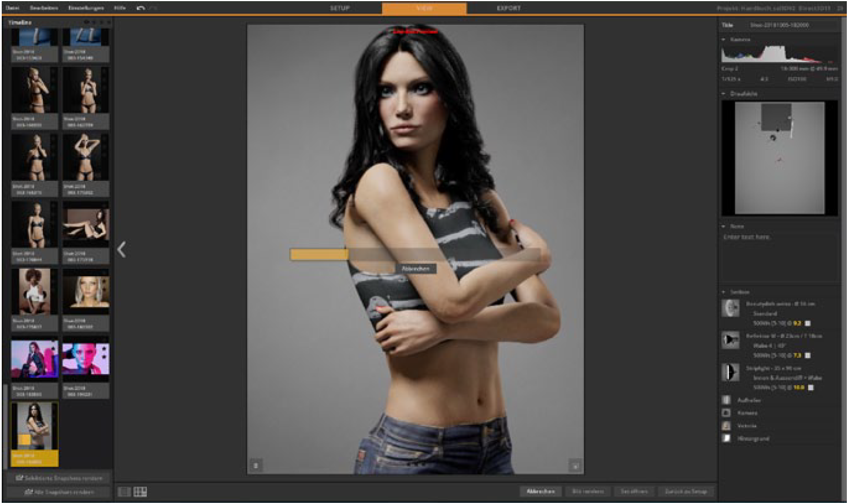848x504 pixels.
Task: Toggle the Beautydish light checkbox
Action: click(808, 324)
